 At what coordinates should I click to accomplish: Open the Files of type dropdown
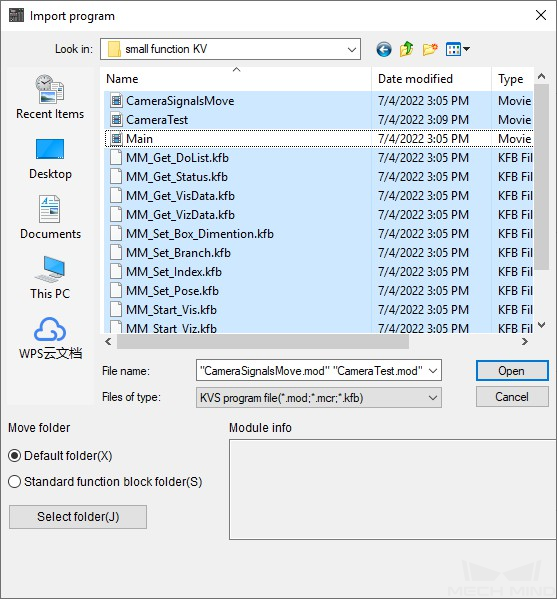319,398
